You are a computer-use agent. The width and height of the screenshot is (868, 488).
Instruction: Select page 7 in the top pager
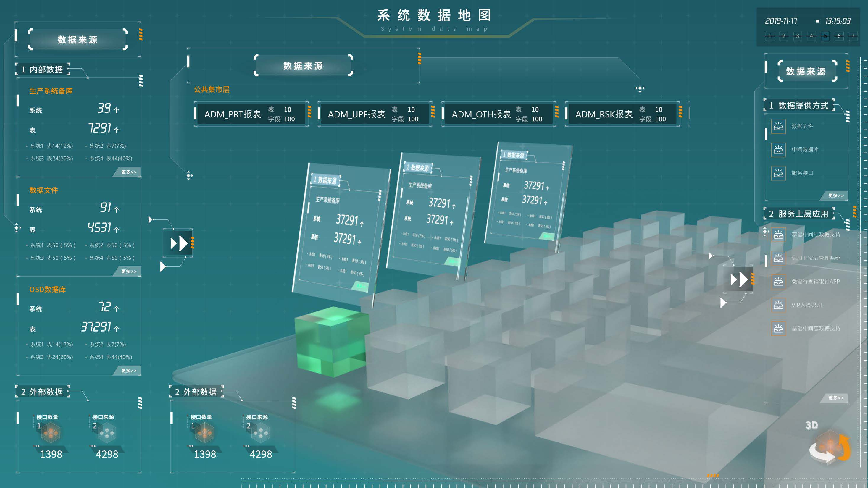[853, 36]
